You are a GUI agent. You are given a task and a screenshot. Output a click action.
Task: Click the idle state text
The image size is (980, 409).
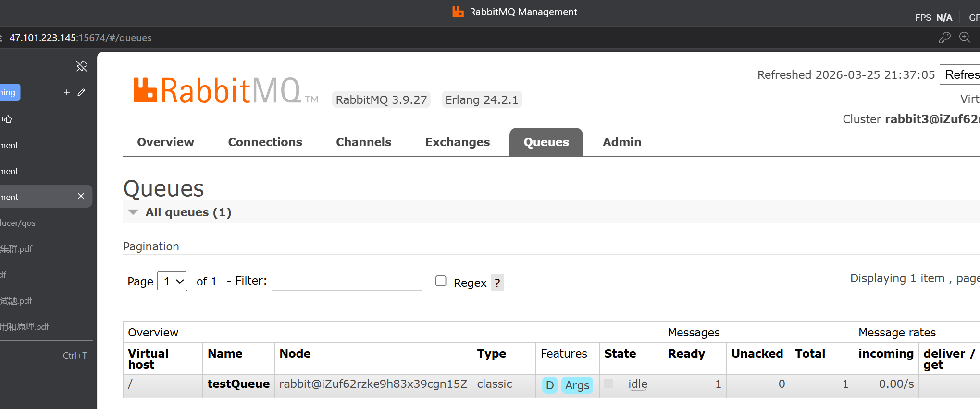[x=638, y=384]
